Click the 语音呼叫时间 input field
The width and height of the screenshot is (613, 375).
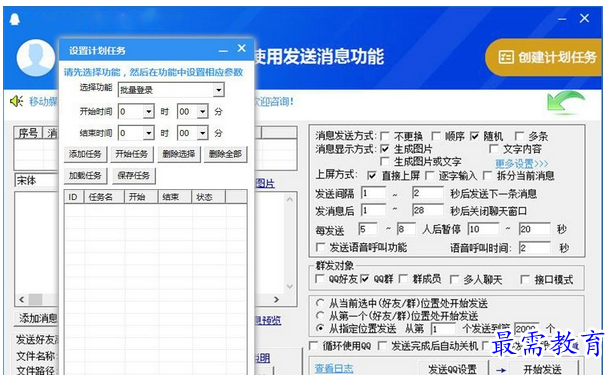coord(534,248)
